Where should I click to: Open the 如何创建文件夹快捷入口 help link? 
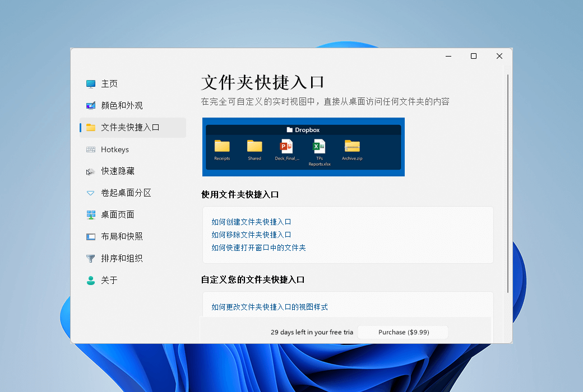click(x=251, y=222)
